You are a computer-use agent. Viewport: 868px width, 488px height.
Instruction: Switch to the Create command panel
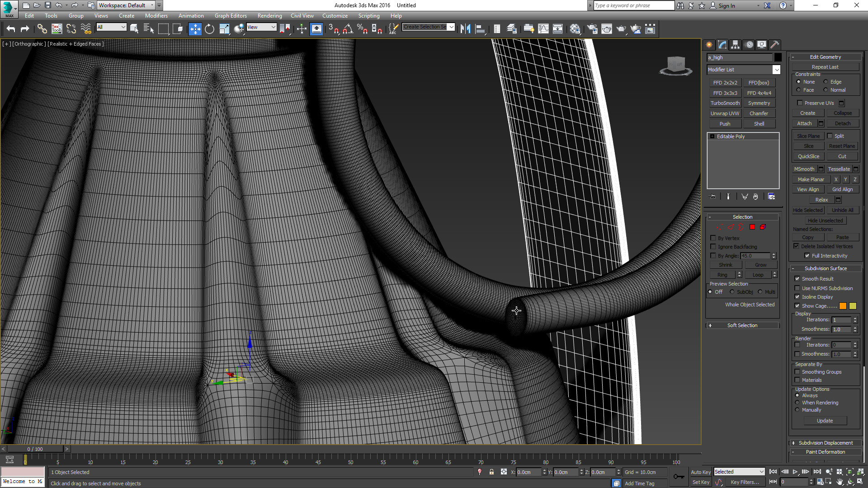(709, 44)
